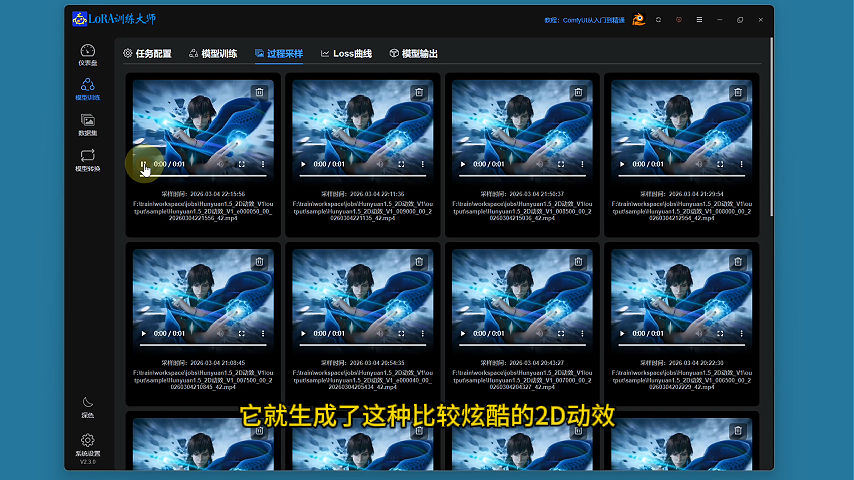Seek on the 21:50:37 video progress bar
The height and width of the screenshot is (480, 854).
522,176
